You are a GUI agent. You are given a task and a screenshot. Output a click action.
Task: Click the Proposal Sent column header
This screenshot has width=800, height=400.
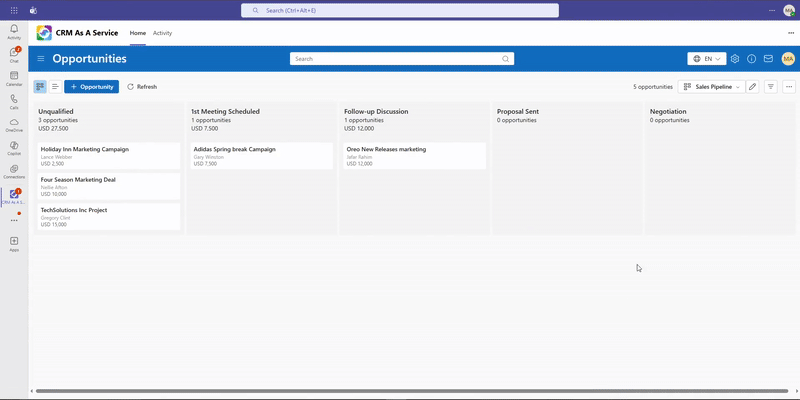pos(518,111)
